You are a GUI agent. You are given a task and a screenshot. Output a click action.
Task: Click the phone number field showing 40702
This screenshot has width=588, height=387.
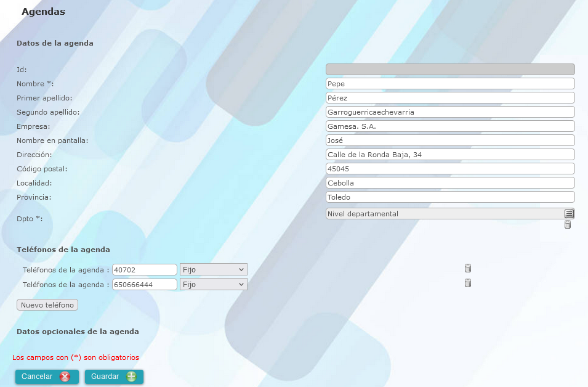[144, 269]
